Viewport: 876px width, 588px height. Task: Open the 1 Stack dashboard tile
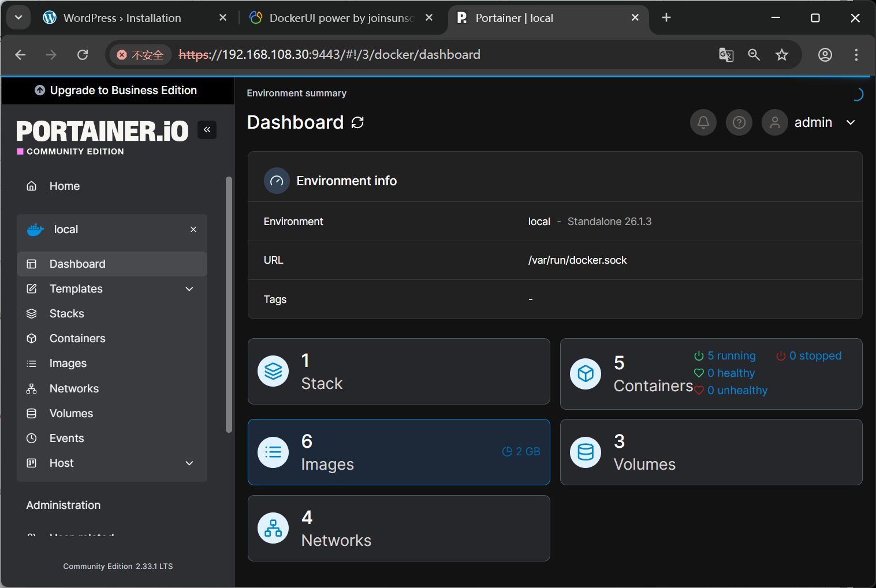(399, 371)
